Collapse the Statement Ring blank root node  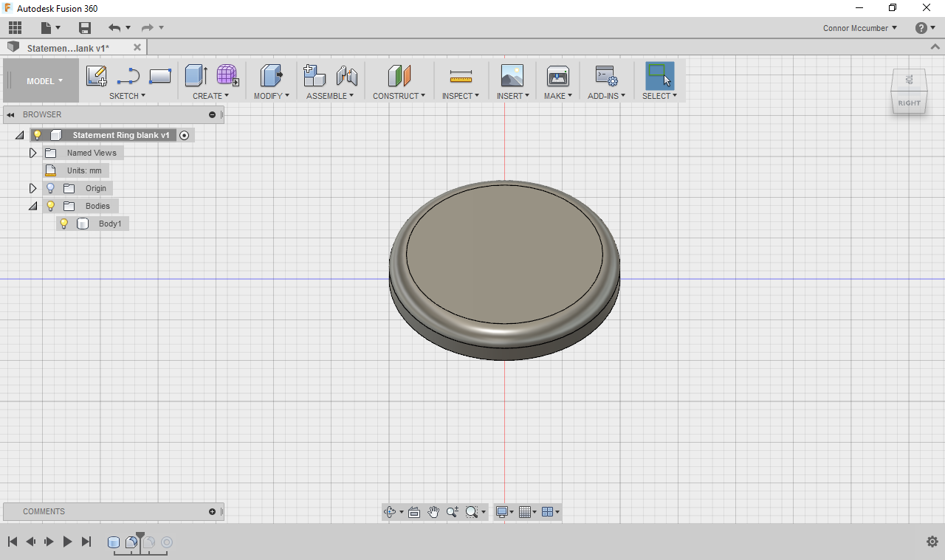coord(19,136)
